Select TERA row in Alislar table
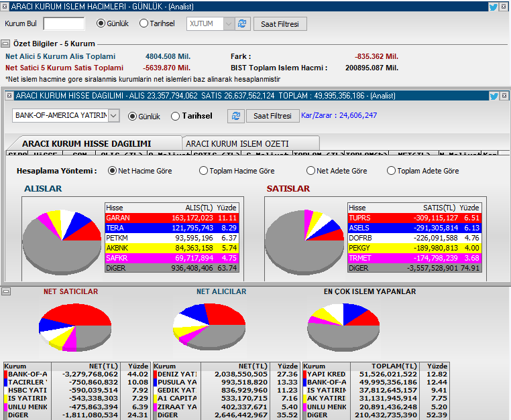Screen dimensions: 511x420 point(172,228)
